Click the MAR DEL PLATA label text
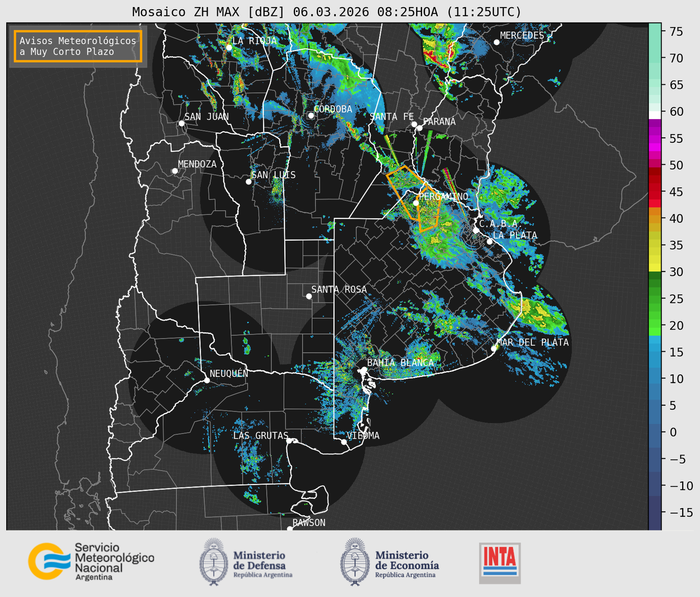The image size is (700, 597). (532, 343)
